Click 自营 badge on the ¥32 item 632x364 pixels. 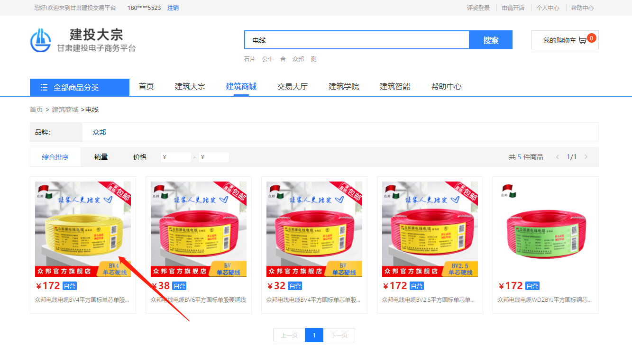coord(295,286)
